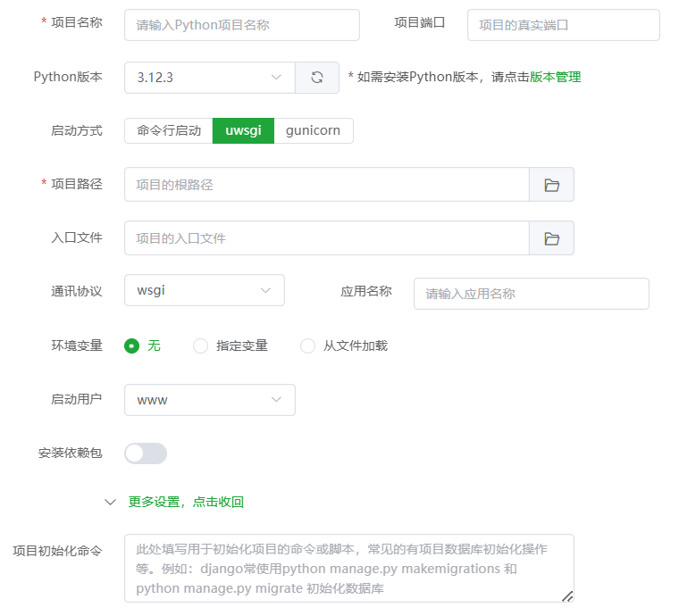Screen dimensions: 679x616
Task: Choose uwsgi startup mode
Action: [243, 130]
